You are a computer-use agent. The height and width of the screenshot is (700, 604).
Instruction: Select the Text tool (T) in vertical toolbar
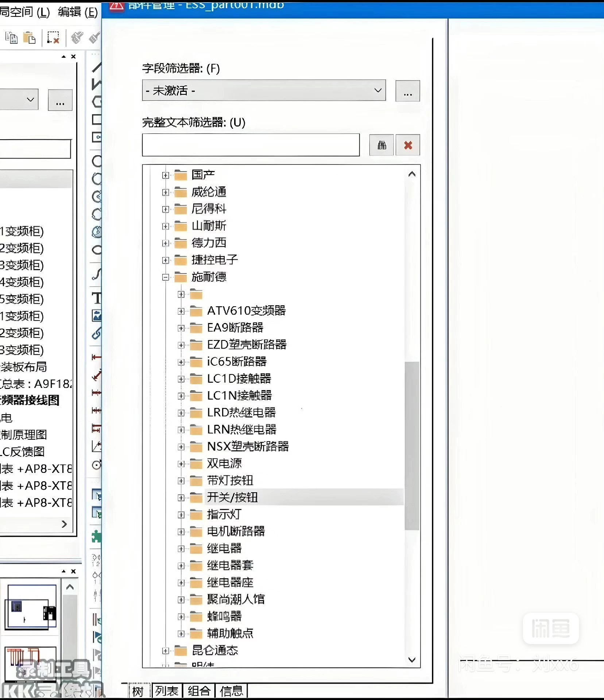click(97, 298)
